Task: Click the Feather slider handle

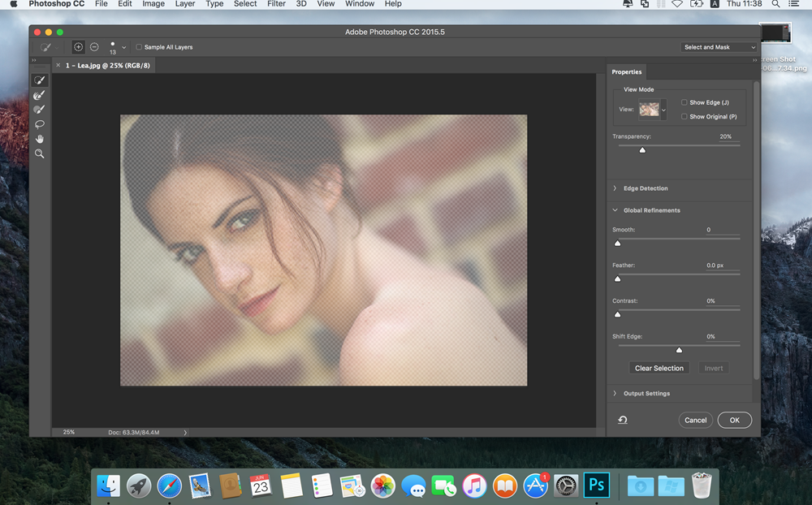Action: [x=617, y=278]
